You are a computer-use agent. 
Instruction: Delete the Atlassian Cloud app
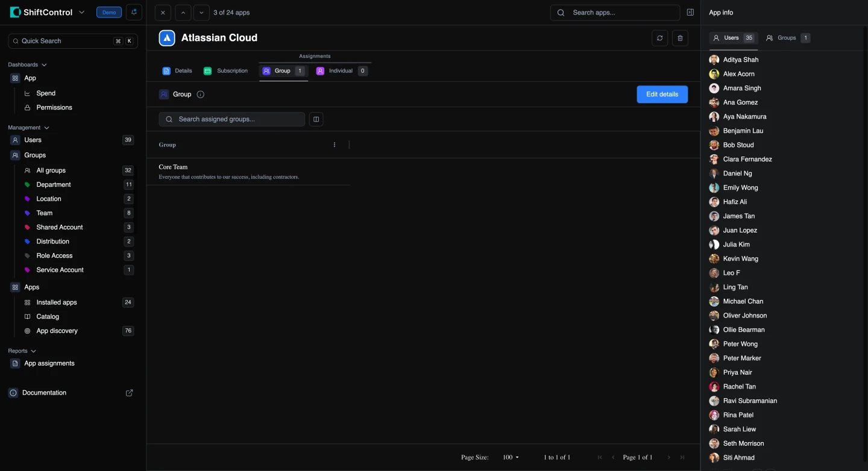[680, 38]
